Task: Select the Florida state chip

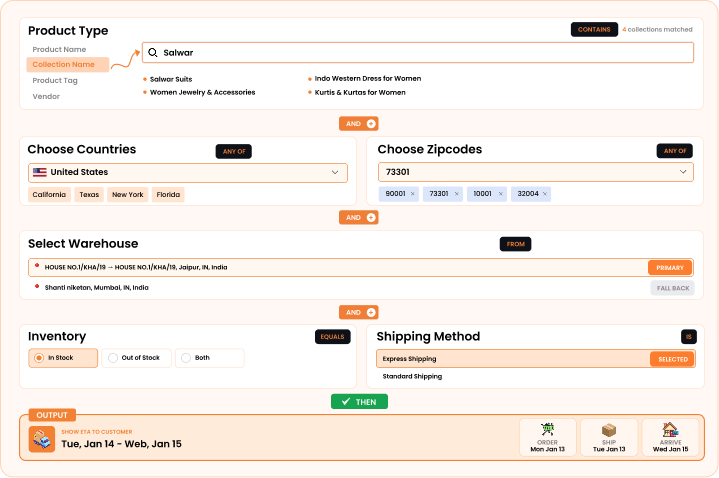Action: (x=168, y=195)
